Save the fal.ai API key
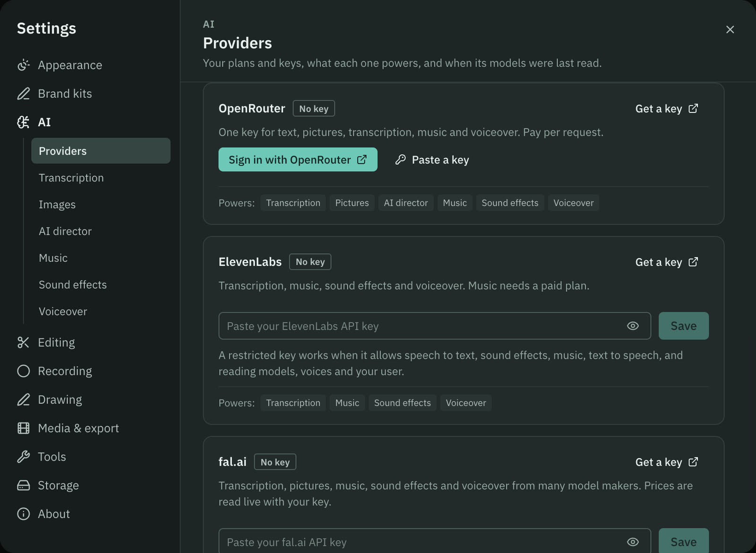 click(684, 541)
